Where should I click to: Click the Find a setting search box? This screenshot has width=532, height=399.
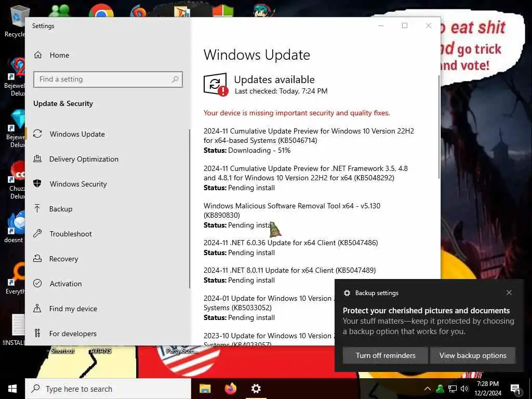pos(108,79)
